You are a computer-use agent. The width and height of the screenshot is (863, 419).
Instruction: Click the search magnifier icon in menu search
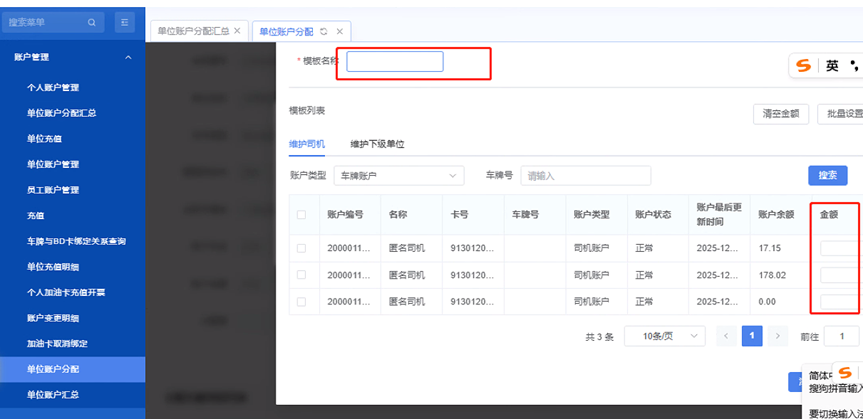pos(91,21)
